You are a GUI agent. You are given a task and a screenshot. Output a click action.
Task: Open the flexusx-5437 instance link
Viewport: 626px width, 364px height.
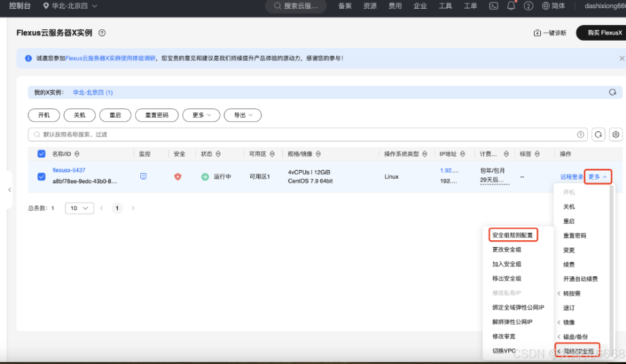click(x=69, y=170)
